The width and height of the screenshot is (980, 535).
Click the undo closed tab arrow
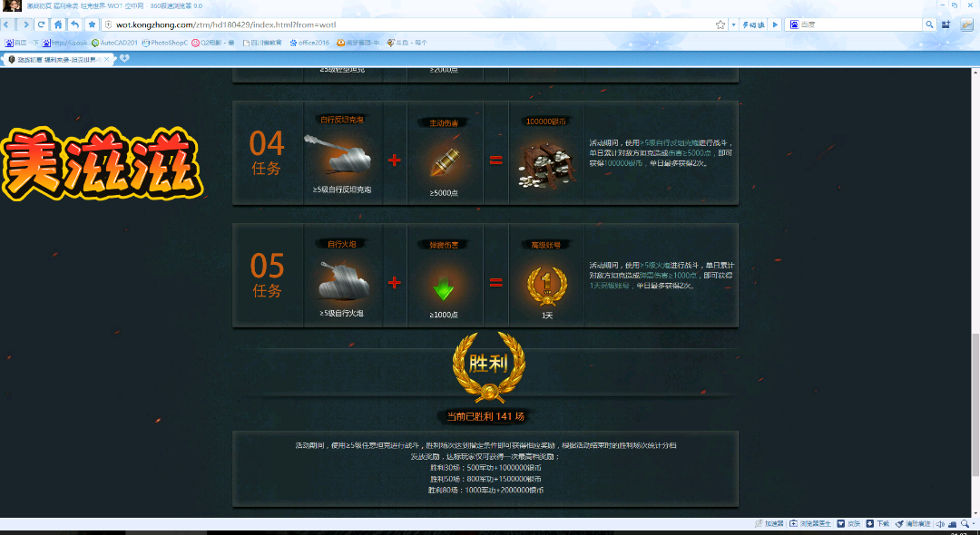click(x=75, y=24)
